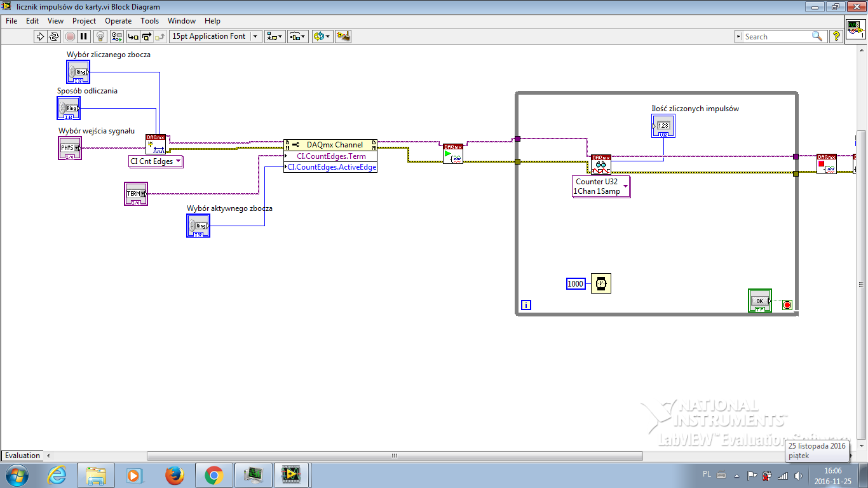Click the Evaluation label in status bar

pyautogui.click(x=23, y=456)
